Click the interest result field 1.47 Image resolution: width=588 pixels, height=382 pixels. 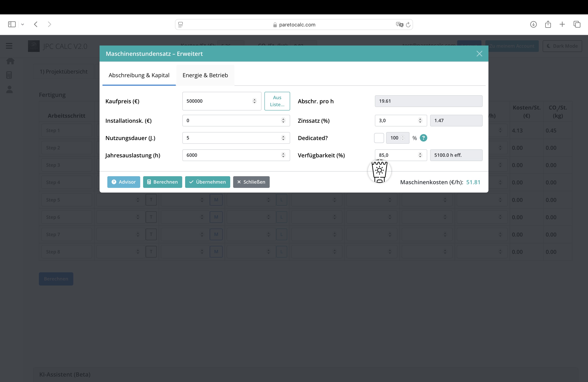(456, 121)
